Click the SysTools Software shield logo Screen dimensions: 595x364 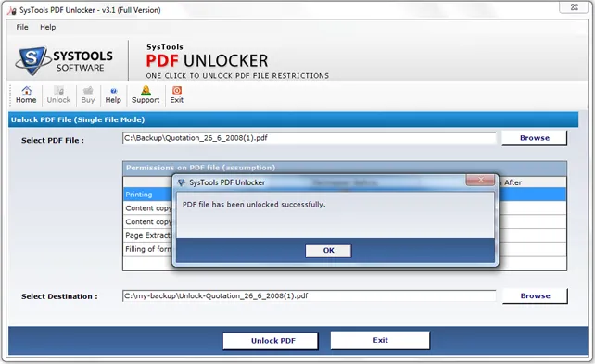click(32, 61)
